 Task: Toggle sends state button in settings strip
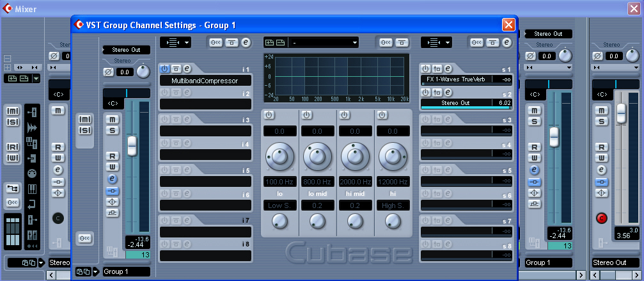click(x=113, y=213)
